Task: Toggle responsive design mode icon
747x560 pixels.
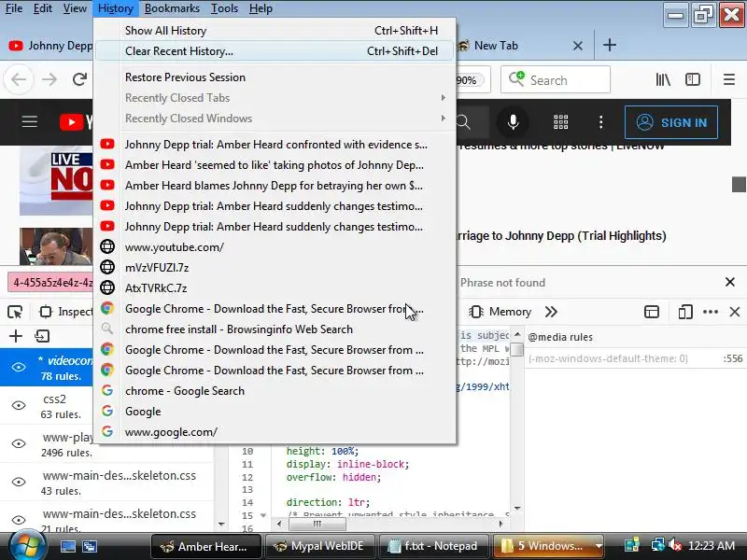Action: click(685, 312)
